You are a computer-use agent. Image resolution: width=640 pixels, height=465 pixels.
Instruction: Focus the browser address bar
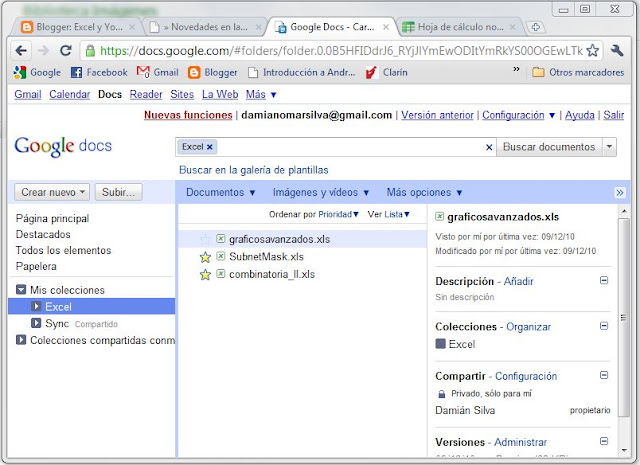[341, 51]
